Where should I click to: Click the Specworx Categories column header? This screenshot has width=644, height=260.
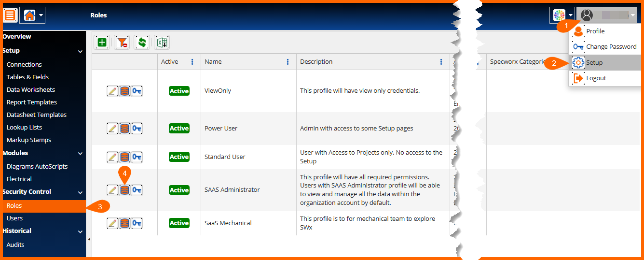pyautogui.click(x=518, y=62)
